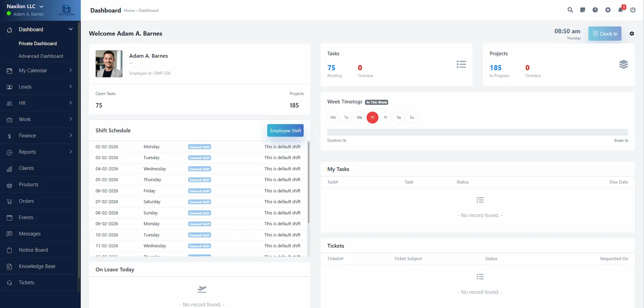Click the Home breadcrumb link
The height and width of the screenshot is (308, 644).
[x=129, y=10]
